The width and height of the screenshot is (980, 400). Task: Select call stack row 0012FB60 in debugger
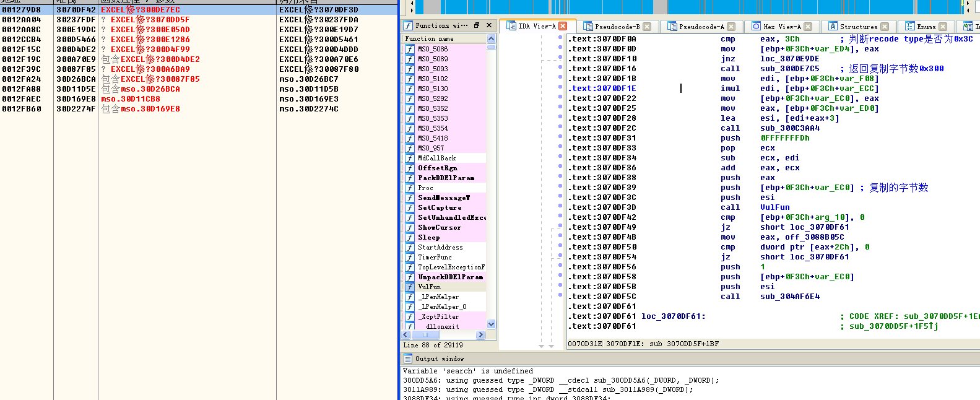pyautogui.click(x=198, y=108)
